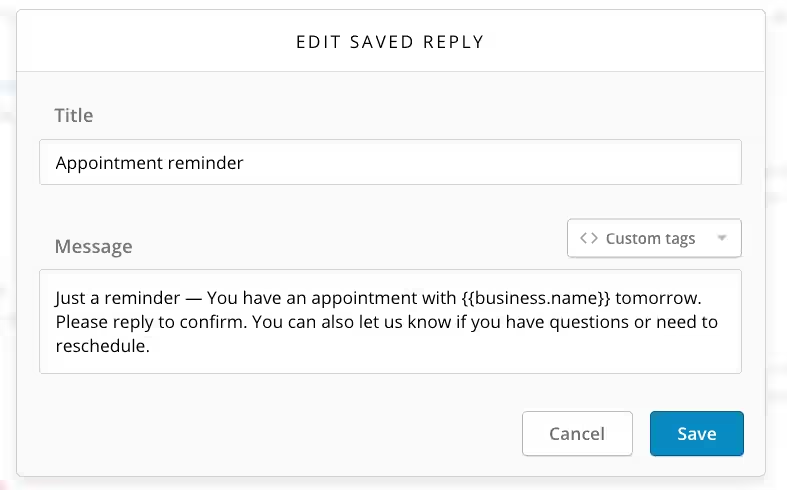
Task: Click the 'Just a reminder' opening text
Action: [x=117, y=298]
